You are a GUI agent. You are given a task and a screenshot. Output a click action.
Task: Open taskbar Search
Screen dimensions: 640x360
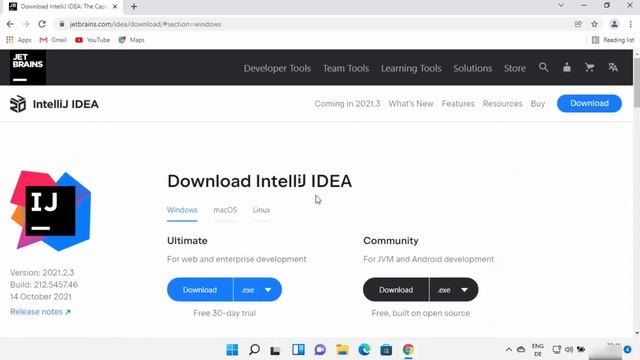[254, 350]
